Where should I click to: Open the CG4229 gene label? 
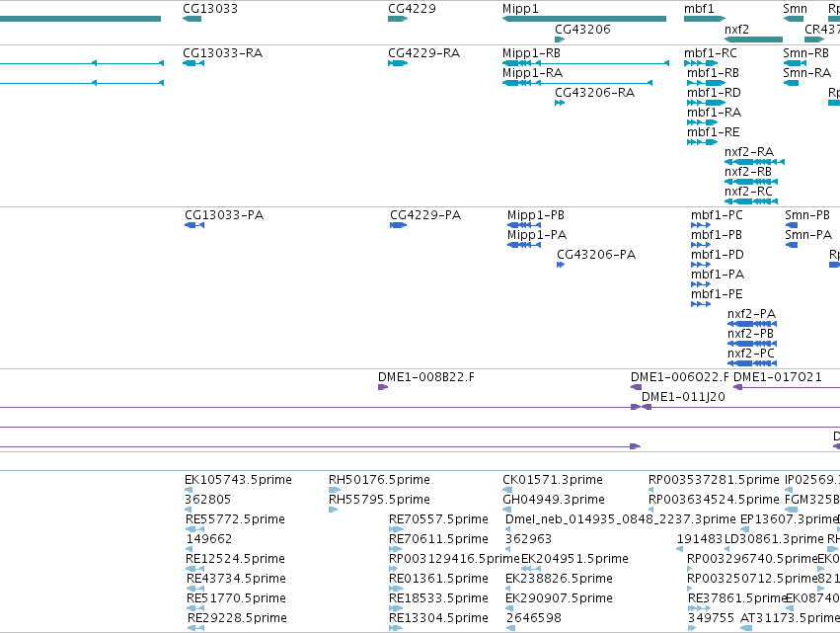(412, 9)
